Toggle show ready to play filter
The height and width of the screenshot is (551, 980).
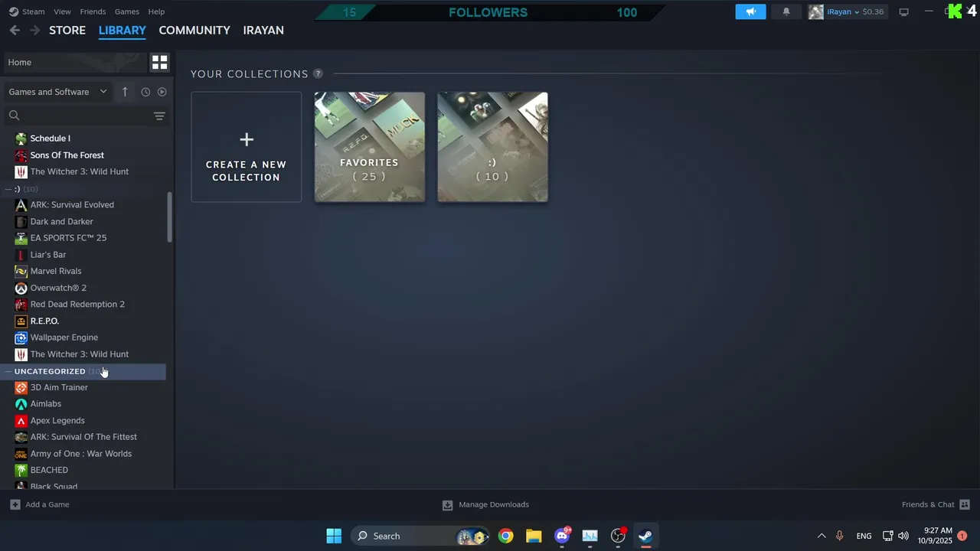(162, 92)
